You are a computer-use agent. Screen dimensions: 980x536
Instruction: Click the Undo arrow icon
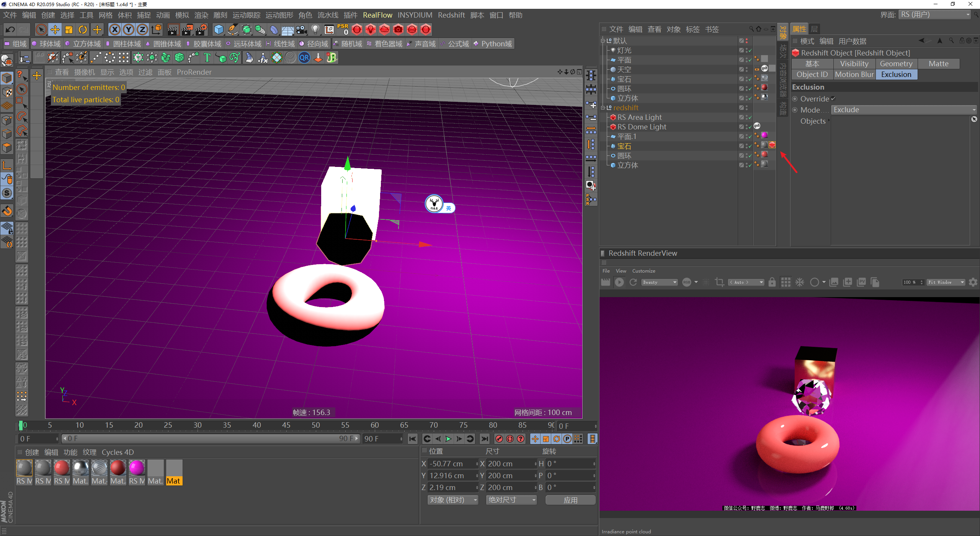coord(10,29)
